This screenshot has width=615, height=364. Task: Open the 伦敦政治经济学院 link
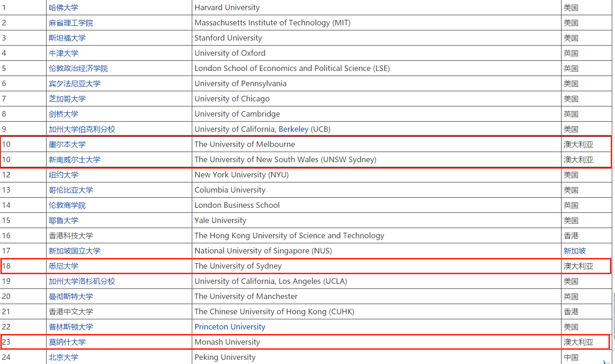(x=78, y=68)
